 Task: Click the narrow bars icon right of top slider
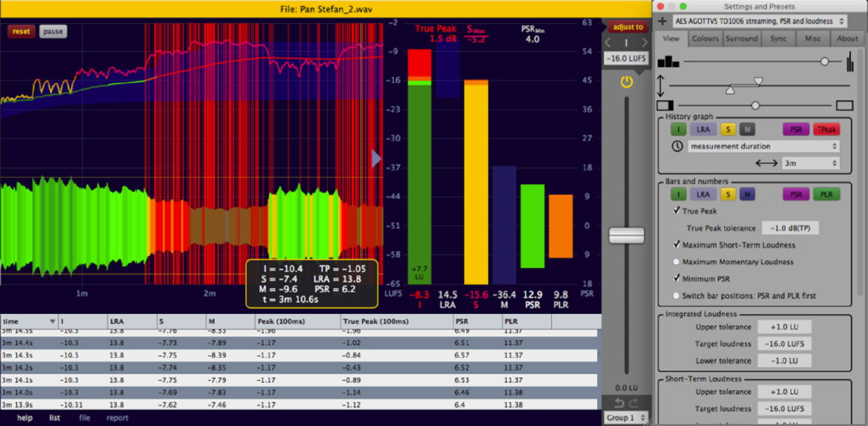[x=849, y=62]
